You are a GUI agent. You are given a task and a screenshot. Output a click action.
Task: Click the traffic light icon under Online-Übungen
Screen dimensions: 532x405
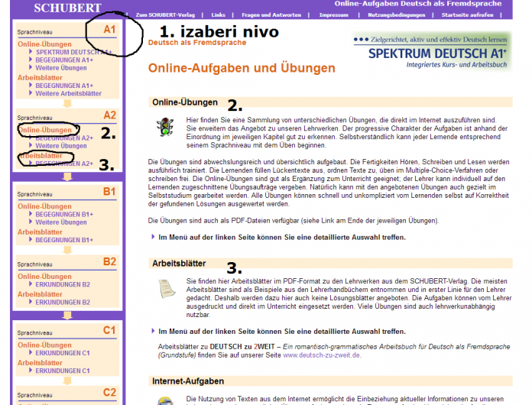point(164,128)
